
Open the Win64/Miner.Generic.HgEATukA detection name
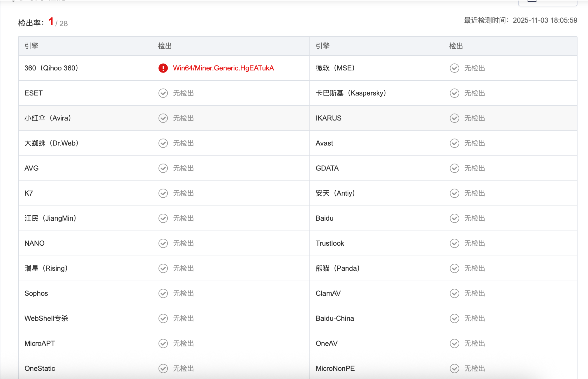223,68
